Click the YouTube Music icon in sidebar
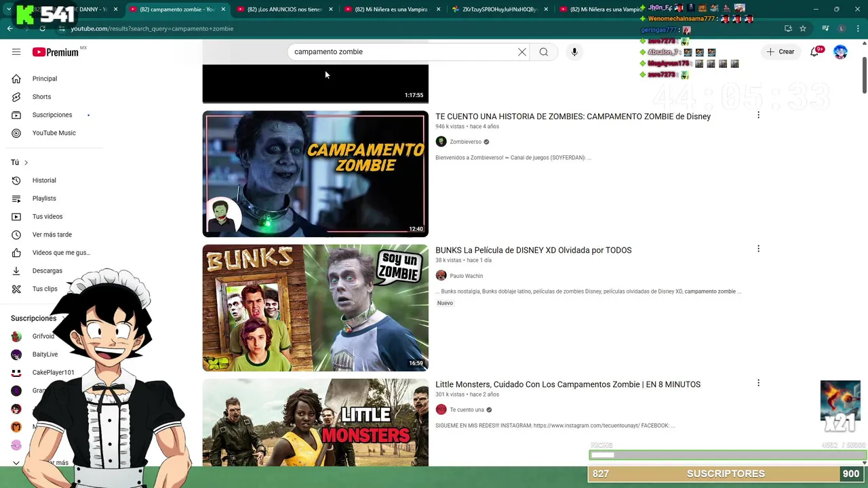The width and height of the screenshot is (868, 488). point(16,133)
